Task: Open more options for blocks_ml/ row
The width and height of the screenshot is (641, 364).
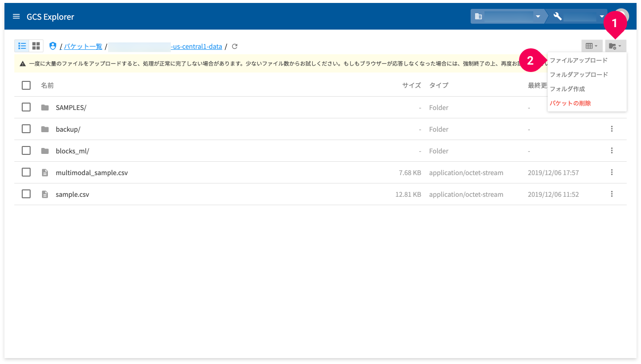Action: [x=612, y=150]
